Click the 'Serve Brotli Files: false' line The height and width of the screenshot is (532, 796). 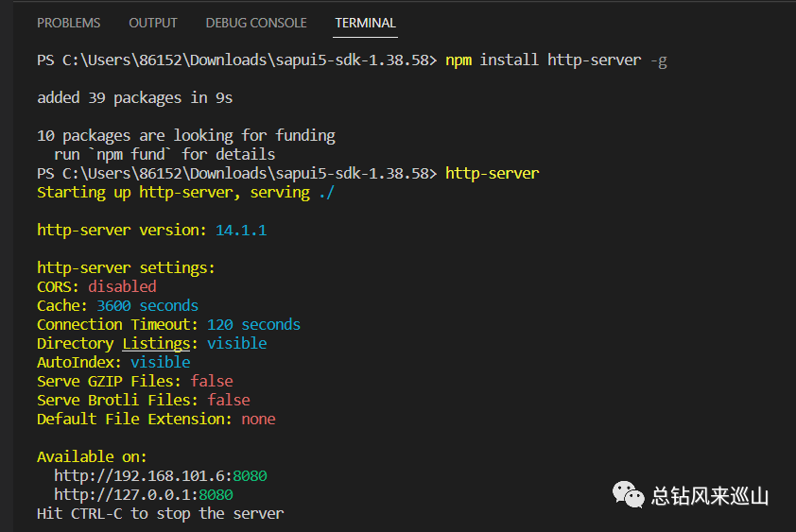pyautogui.click(x=143, y=400)
